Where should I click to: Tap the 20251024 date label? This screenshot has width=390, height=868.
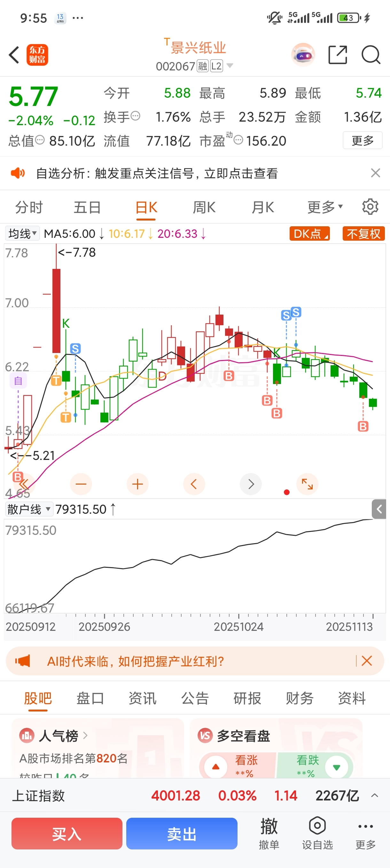[238, 626]
